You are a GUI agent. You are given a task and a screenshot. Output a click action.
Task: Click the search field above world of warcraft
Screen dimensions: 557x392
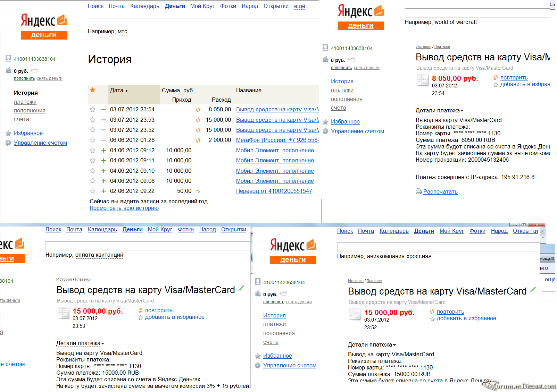pyautogui.click(x=477, y=13)
